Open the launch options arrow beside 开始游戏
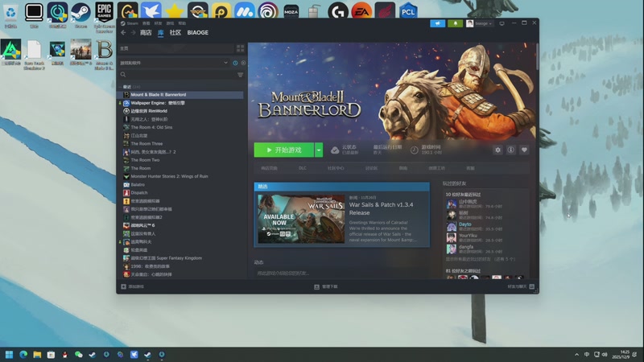644x362 pixels. tap(319, 150)
